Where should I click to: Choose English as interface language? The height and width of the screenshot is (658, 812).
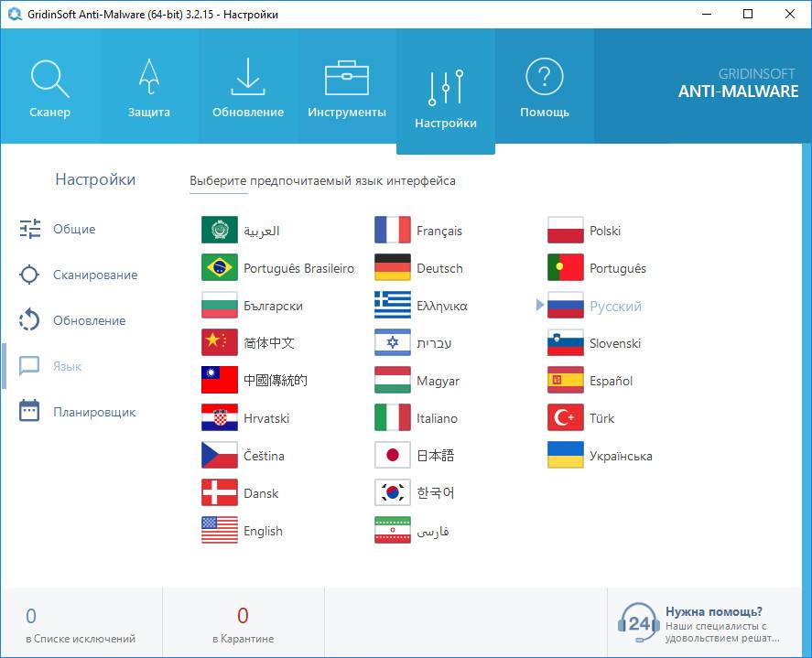[263, 531]
